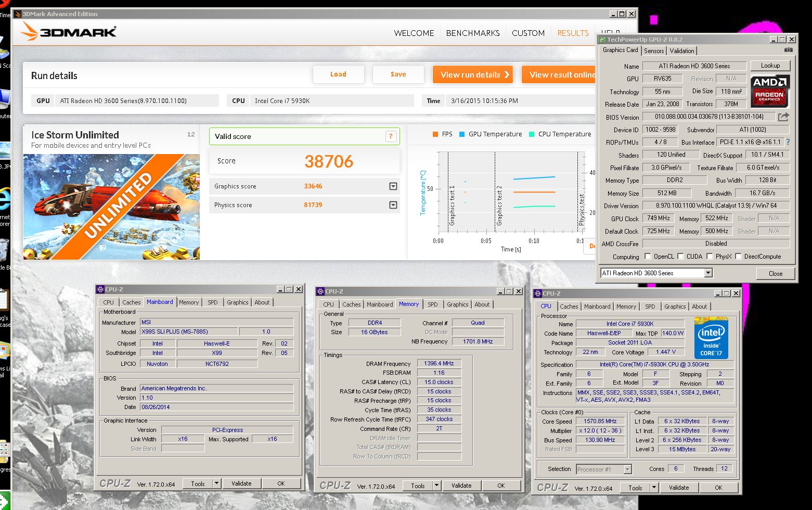
Task: Click the motherboard model X99S SLI PLUS field
Action: (189, 331)
